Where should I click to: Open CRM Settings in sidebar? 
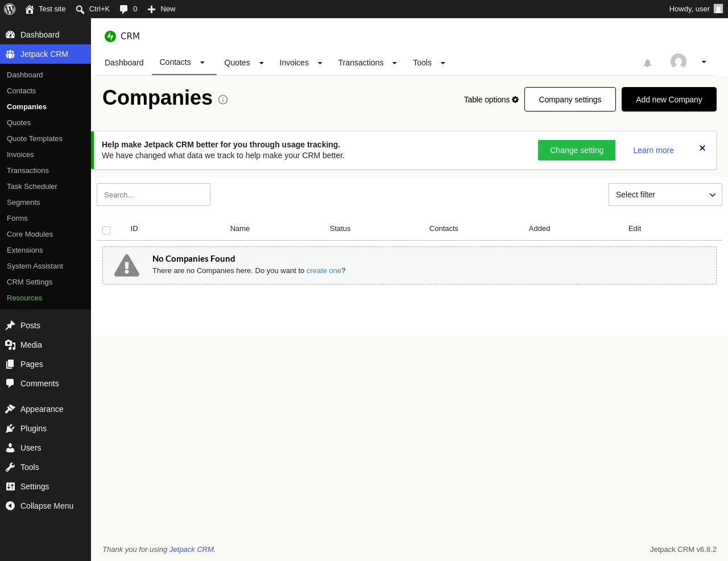[x=30, y=282]
